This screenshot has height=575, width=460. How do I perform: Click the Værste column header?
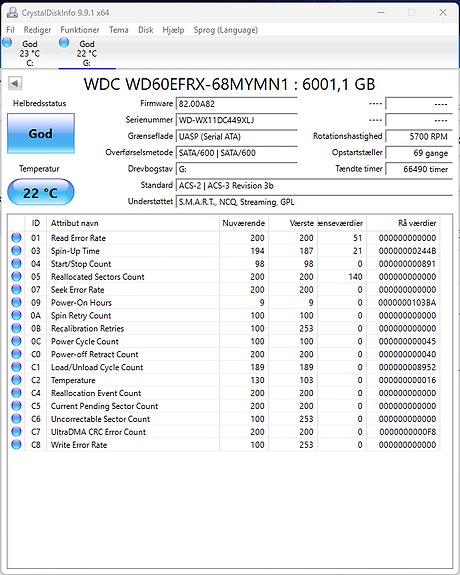[293, 223]
